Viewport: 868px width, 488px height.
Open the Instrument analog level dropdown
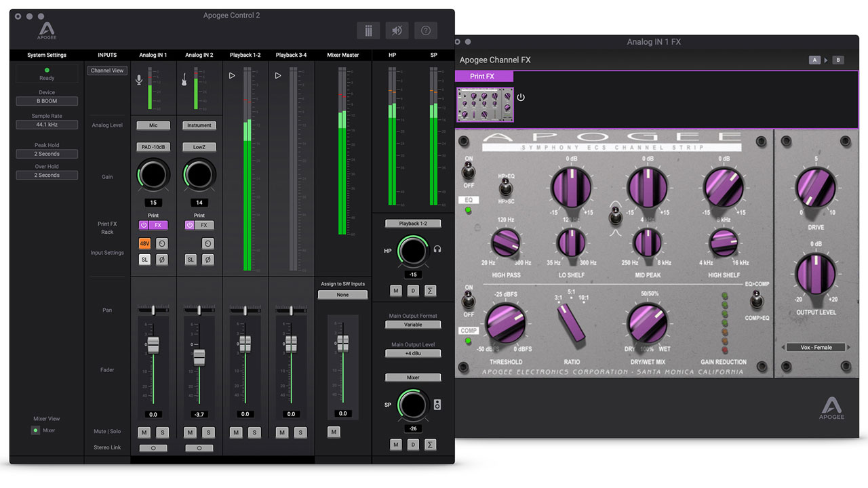coord(199,125)
